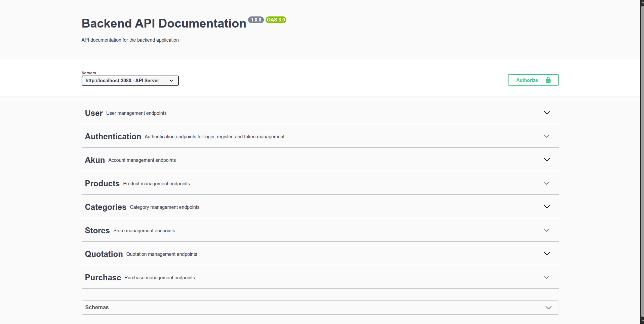Click 'API documentation for the backend application' text
Viewport: 644px width, 324px height.
click(x=130, y=40)
